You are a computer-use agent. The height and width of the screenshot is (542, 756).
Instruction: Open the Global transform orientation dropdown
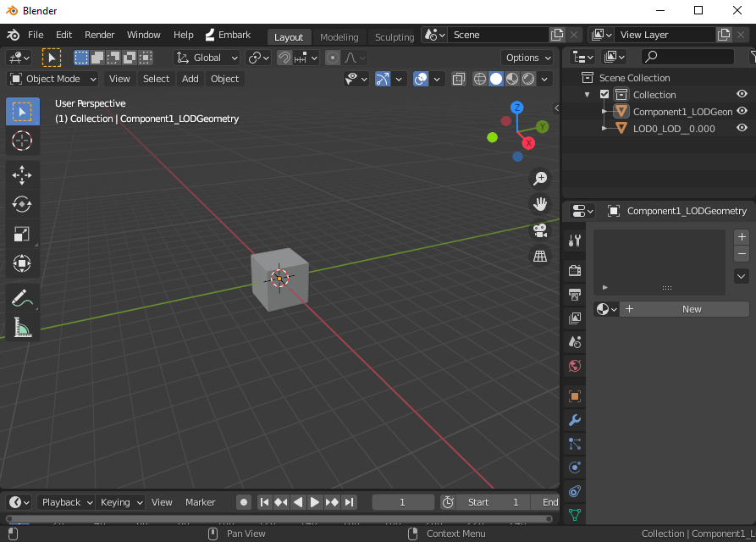(x=206, y=57)
